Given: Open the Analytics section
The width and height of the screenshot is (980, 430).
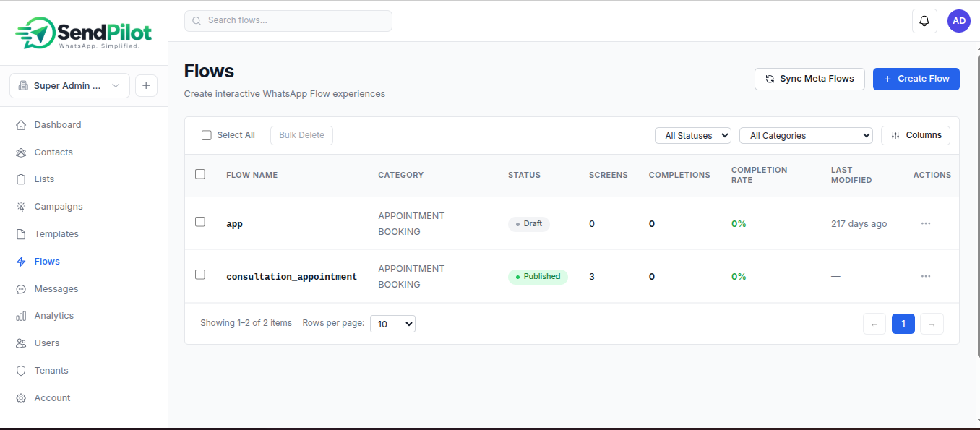Looking at the screenshot, I should 54,316.
